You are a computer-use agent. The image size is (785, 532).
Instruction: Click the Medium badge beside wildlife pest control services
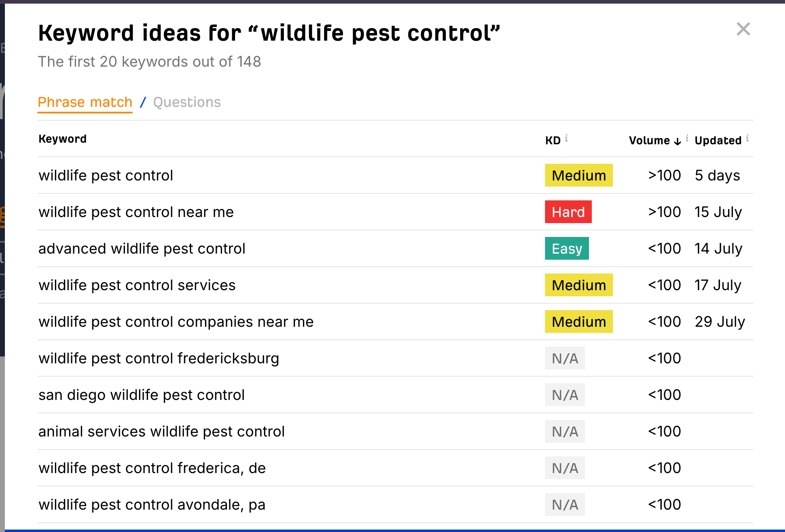579,285
